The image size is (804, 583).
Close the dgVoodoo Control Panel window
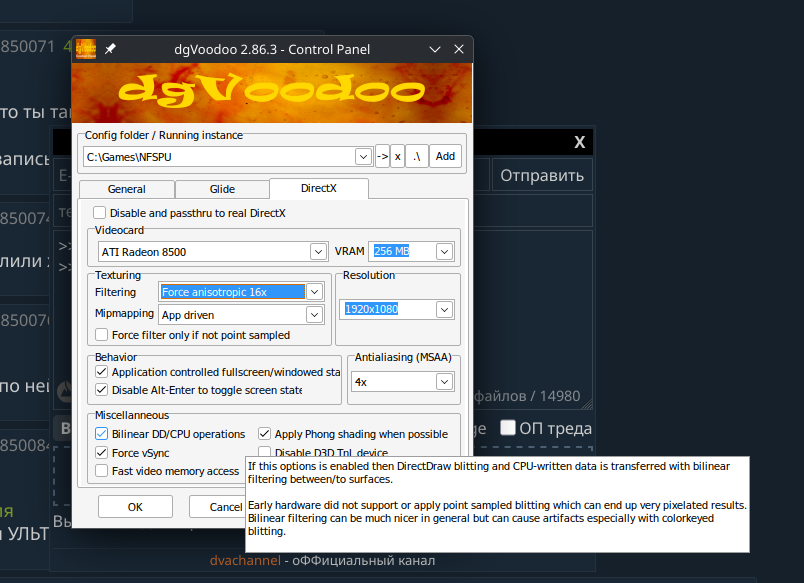[459, 49]
